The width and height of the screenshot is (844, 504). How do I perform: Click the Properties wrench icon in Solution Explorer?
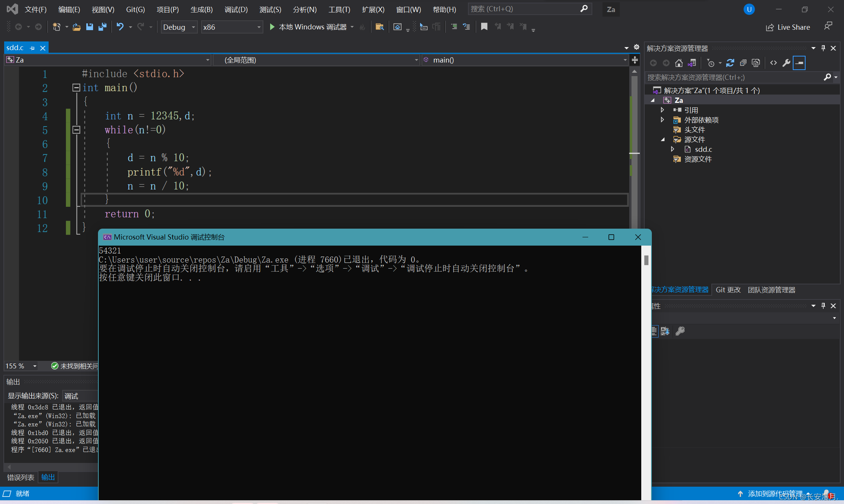pos(786,63)
